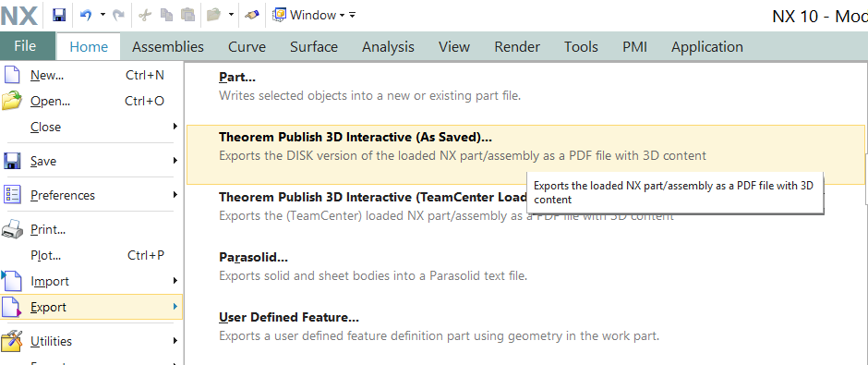Screen dimensions: 868x365
Task: Click the Export file icon
Action: pos(12,308)
